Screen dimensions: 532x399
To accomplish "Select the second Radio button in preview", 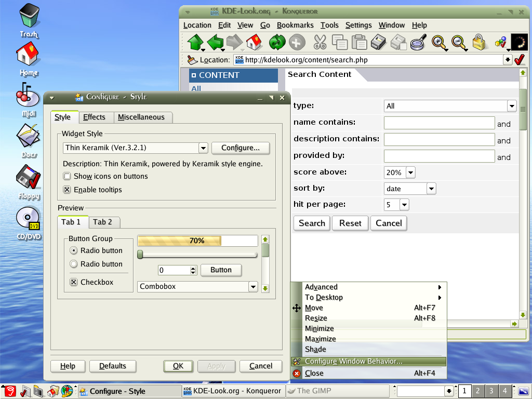I will [x=73, y=264].
